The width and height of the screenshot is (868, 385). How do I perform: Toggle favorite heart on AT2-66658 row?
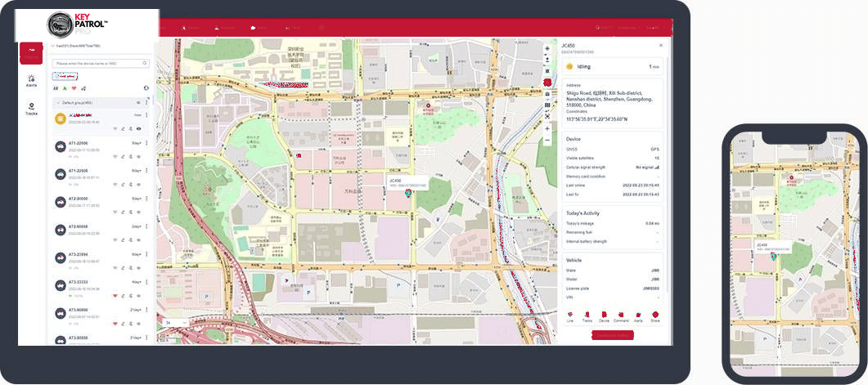pyautogui.click(x=115, y=240)
